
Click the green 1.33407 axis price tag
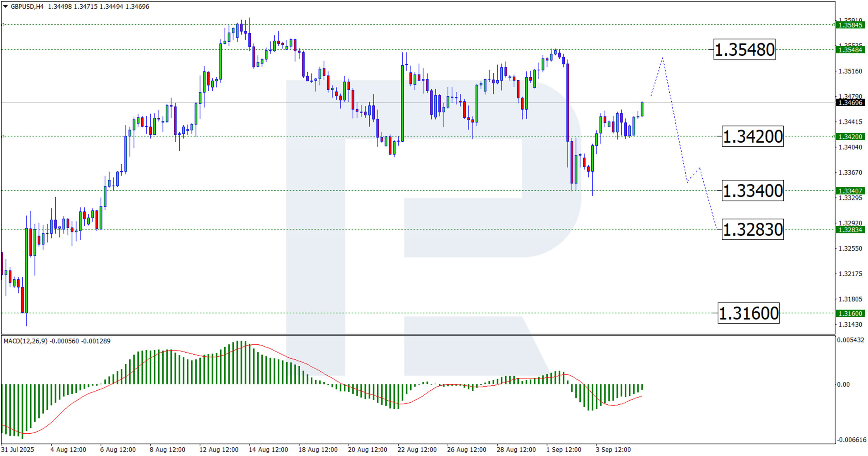click(x=850, y=191)
